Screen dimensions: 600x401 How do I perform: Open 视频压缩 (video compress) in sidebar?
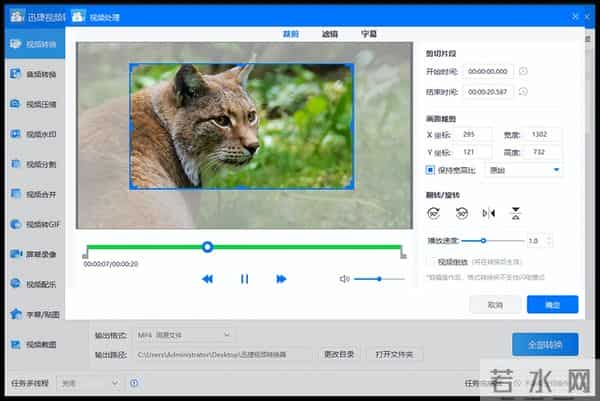(34, 104)
